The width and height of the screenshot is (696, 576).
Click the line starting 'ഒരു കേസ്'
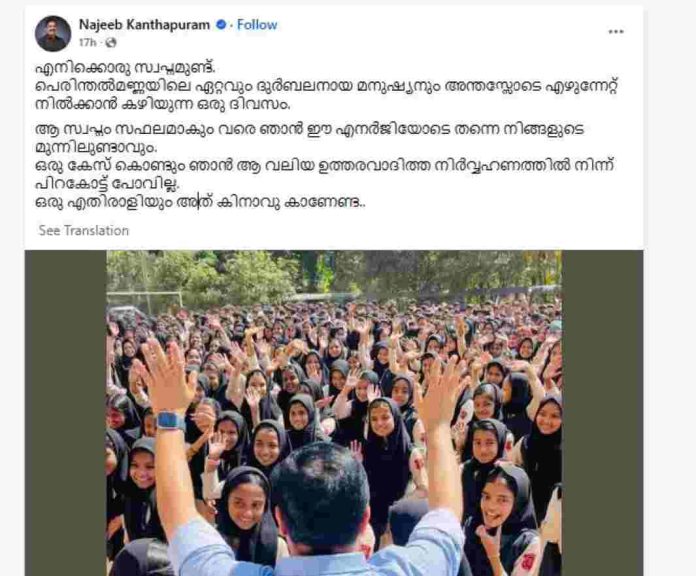324,166
